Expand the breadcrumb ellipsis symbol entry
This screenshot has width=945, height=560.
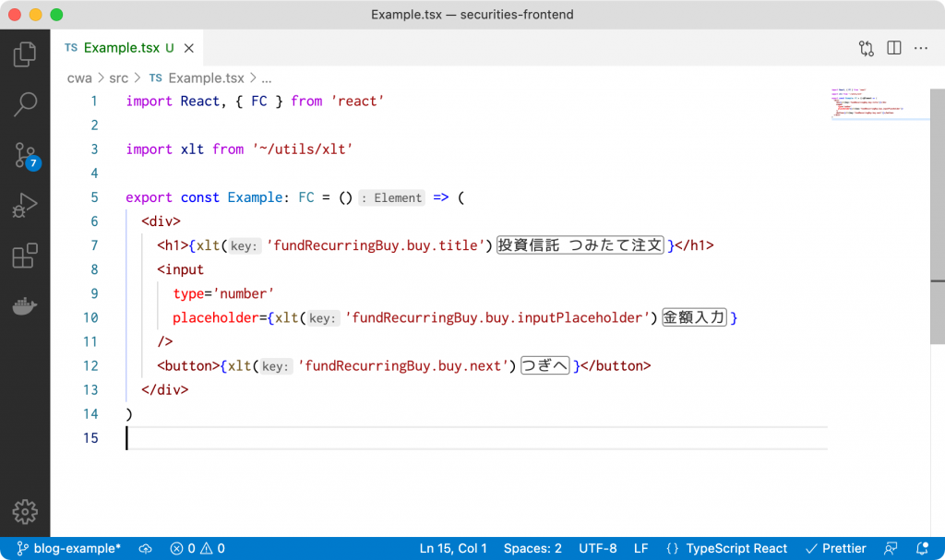pyautogui.click(x=267, y=78)
